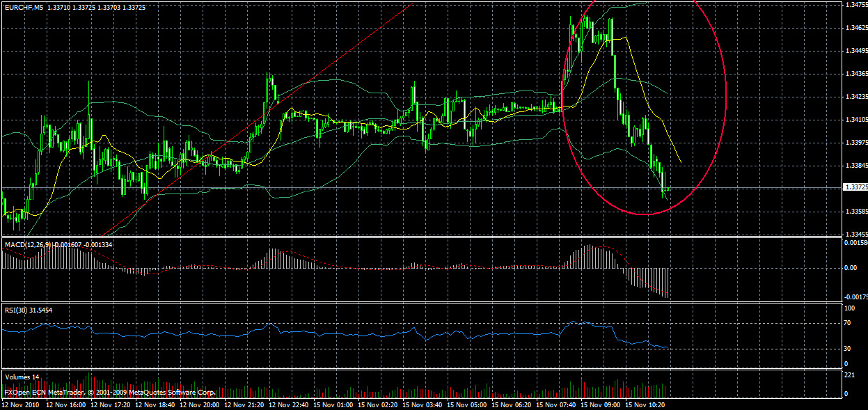Click time axis label 15 Nov 09:00

[601, 404]
